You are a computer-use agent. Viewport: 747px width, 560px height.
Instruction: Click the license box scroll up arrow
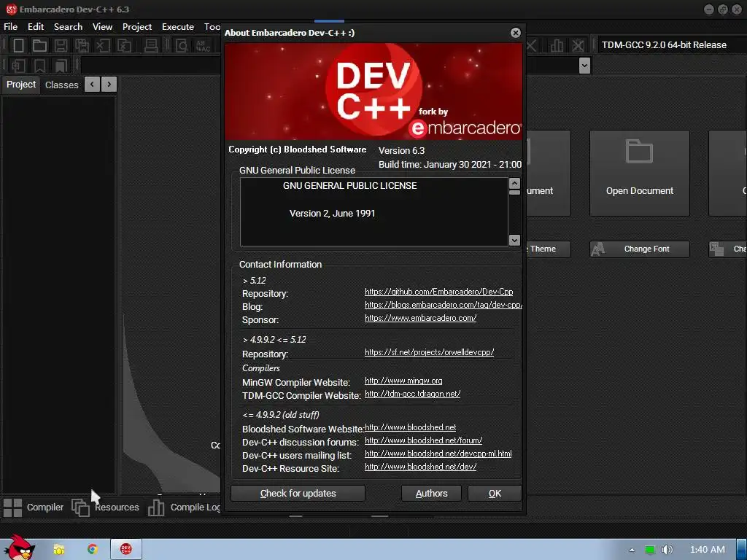[x=514, y=183]
